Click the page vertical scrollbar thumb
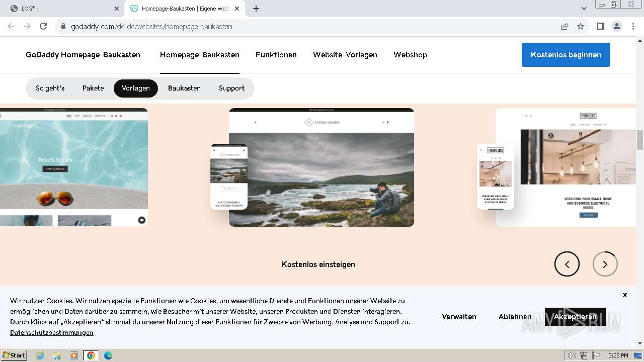 [640, 140]
